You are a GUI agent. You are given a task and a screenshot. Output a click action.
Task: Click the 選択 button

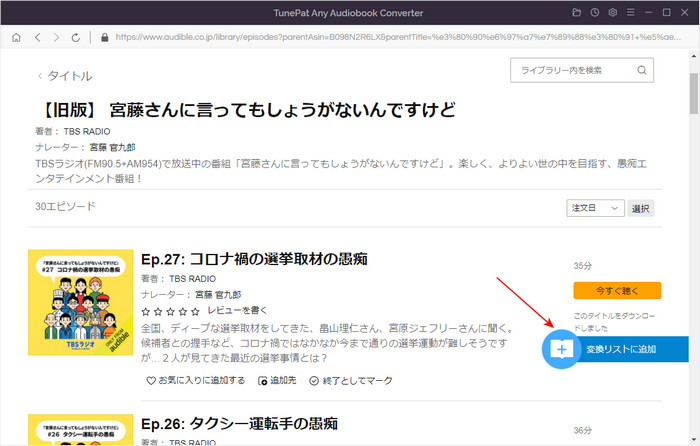tap(641, 208)
